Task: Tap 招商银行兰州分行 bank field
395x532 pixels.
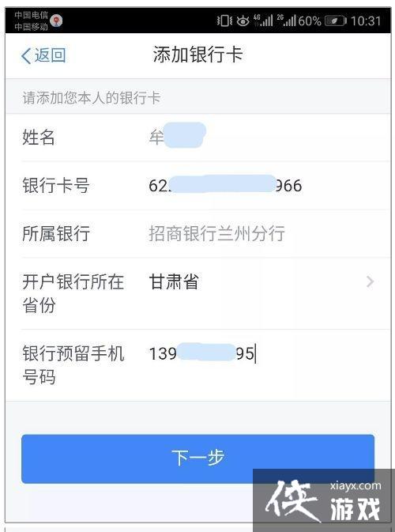Action: point(216,233)
